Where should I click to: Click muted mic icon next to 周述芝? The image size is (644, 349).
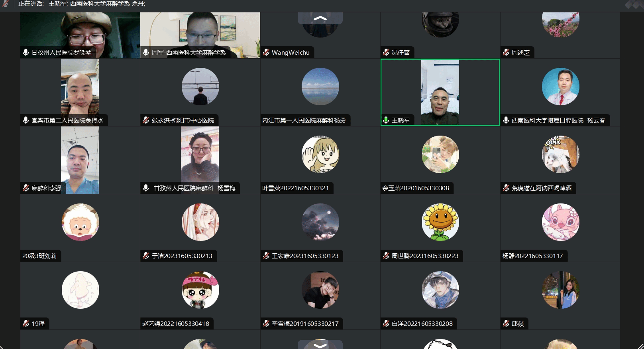point(506,52)
